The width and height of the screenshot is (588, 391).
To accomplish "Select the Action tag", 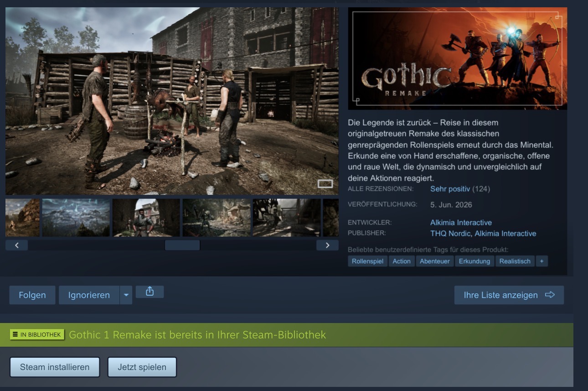I will (402, 261).
